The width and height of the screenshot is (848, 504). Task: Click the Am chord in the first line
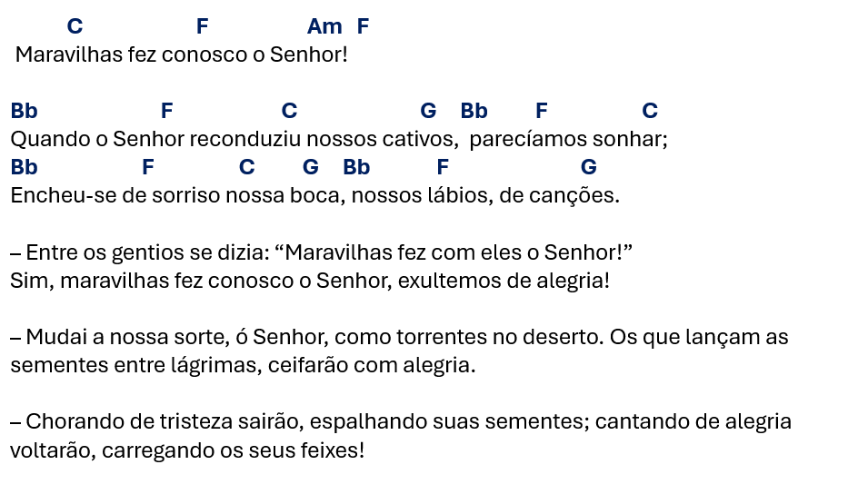324,27
